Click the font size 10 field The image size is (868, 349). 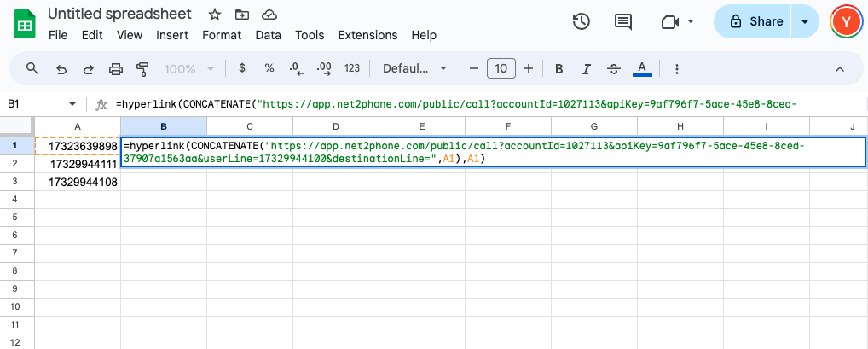(501, 69)
